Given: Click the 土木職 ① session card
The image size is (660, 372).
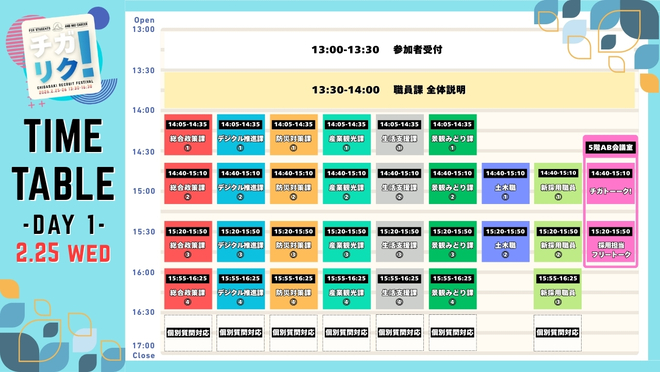Looking at the screenshot, I should point(506,183).
